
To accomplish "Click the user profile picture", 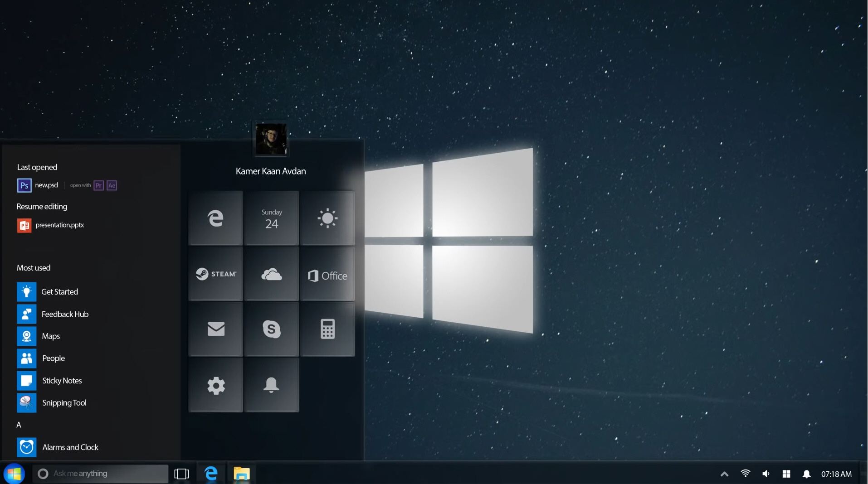I will click(271, 139).
